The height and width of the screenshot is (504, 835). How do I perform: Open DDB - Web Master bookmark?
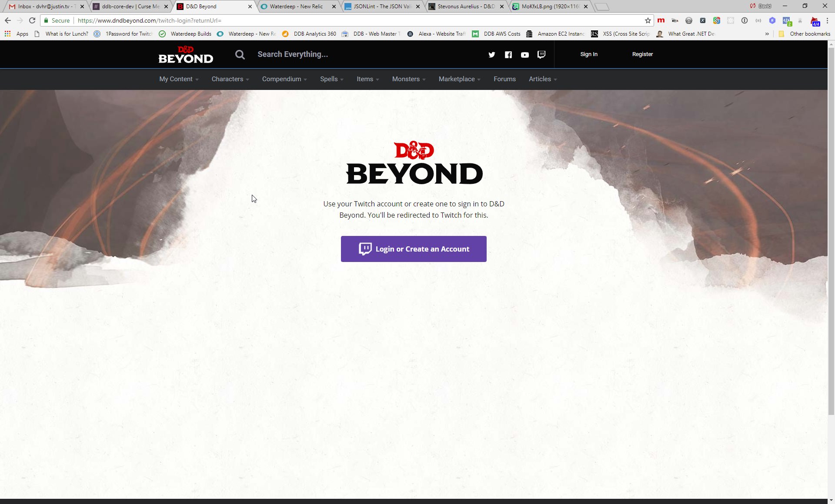click(371, 34)
